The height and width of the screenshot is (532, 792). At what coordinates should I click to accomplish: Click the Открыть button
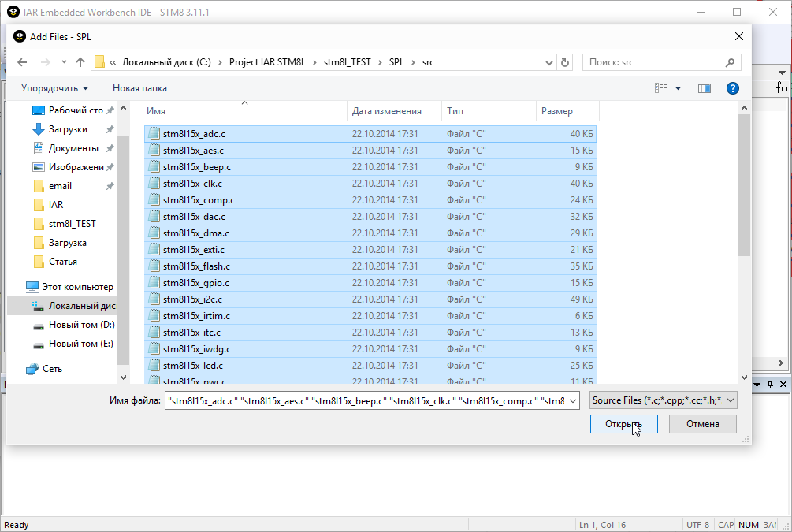point(624,424)
